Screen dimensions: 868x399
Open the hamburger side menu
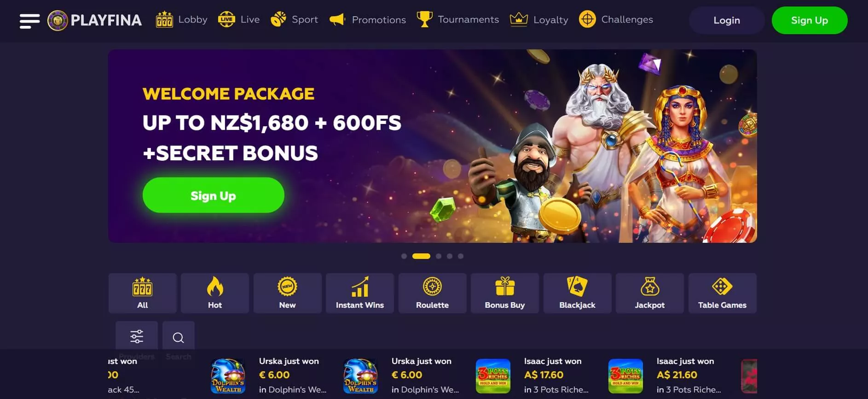click(x=29, y=21)
